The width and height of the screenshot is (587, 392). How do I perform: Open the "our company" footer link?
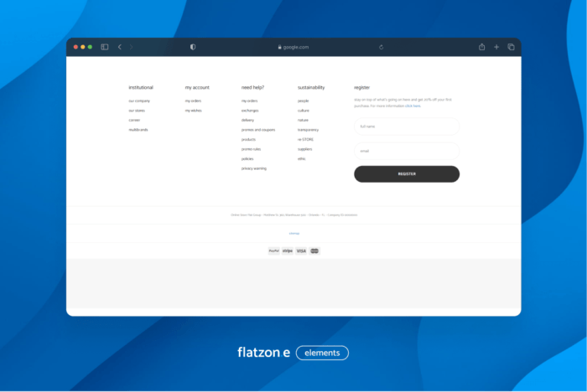pos(139,101)
